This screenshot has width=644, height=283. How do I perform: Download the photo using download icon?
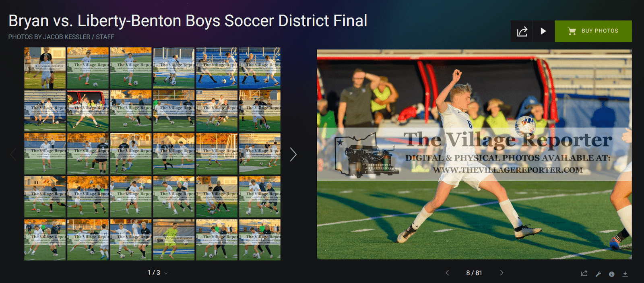coord(625,274)
